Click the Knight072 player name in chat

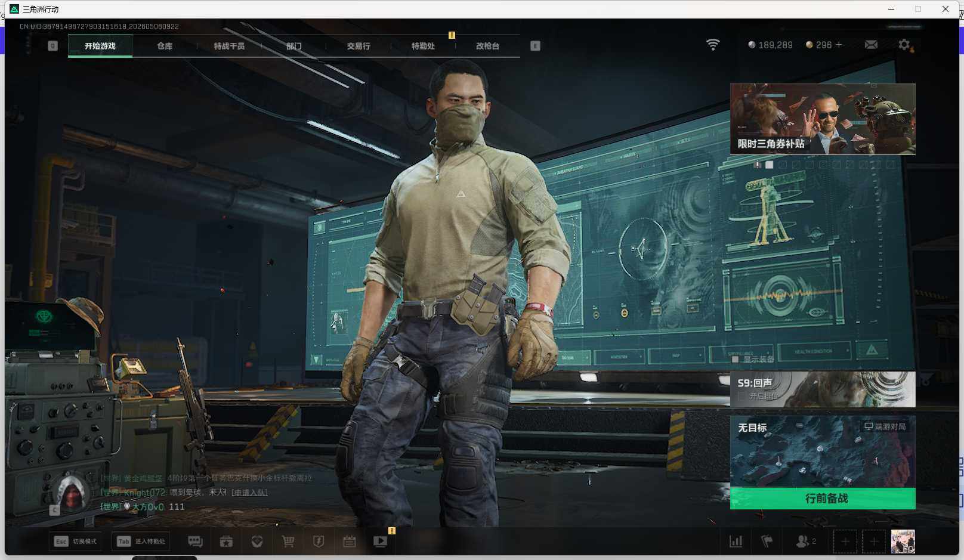(144, 493)
